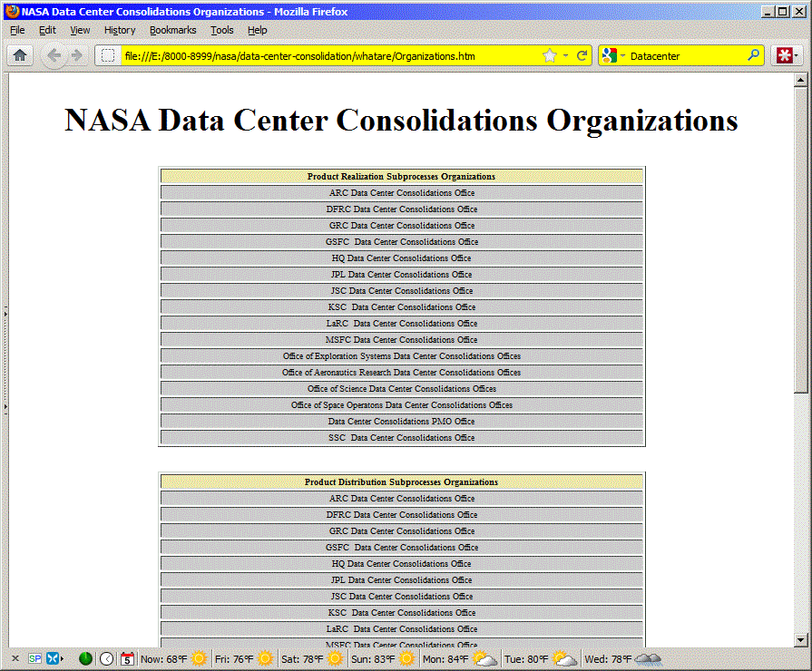Select DFRC row in Product Realization table
The height and width of the screenshot is (671, 812).
401,209
